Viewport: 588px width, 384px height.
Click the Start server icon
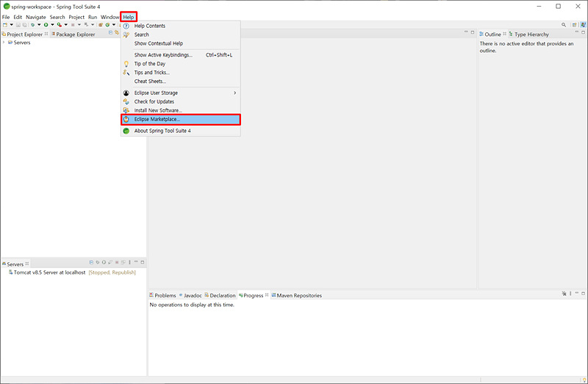(x=104, y=262)
